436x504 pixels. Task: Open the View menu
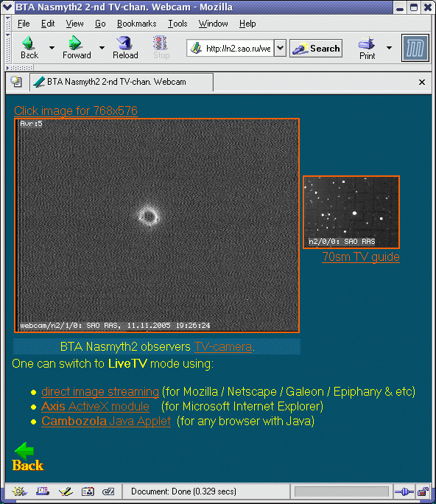click(x=74, y=24)
